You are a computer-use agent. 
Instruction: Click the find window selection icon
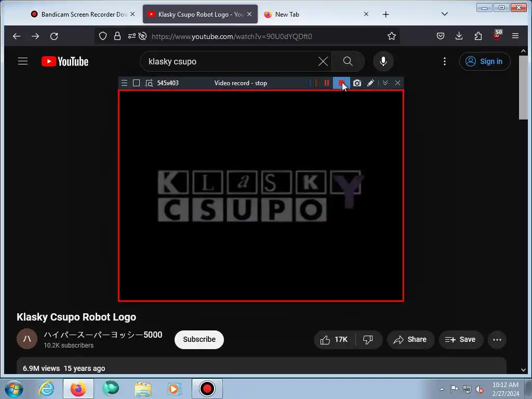149,83
